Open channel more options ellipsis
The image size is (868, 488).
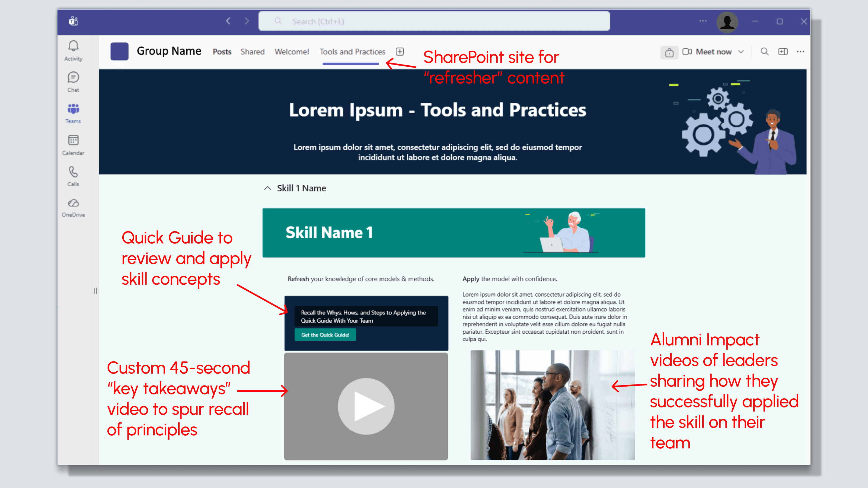(800, 52)
